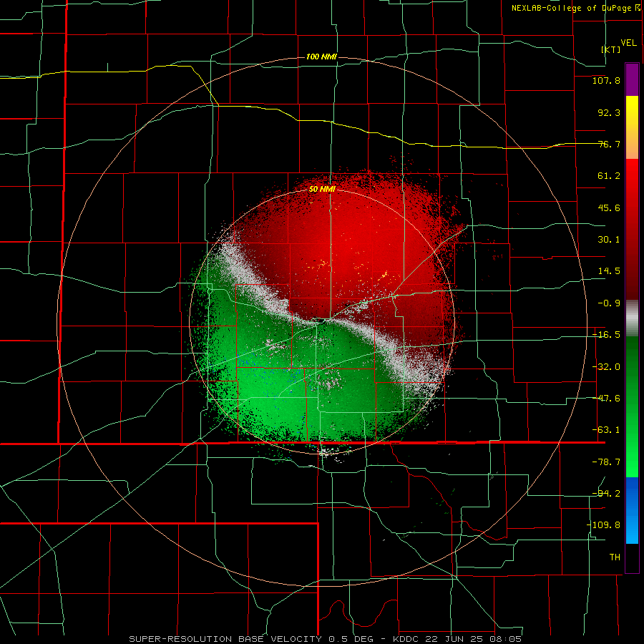Pick the blue segment of the color bar

click(632, 510)
